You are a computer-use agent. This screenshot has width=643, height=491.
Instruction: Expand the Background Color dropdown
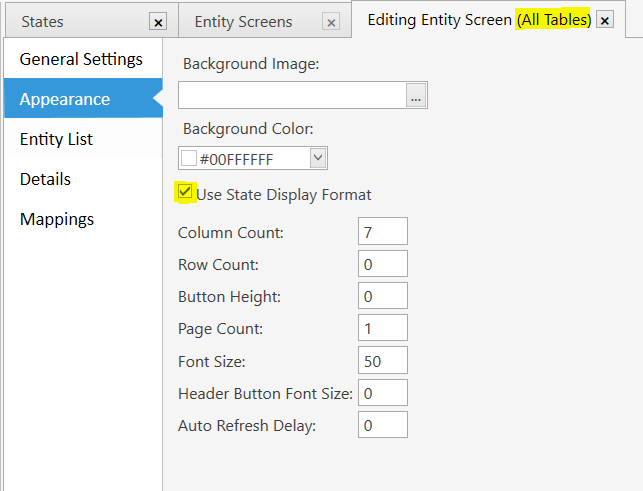pyautogui.click(x=318, y=158)
